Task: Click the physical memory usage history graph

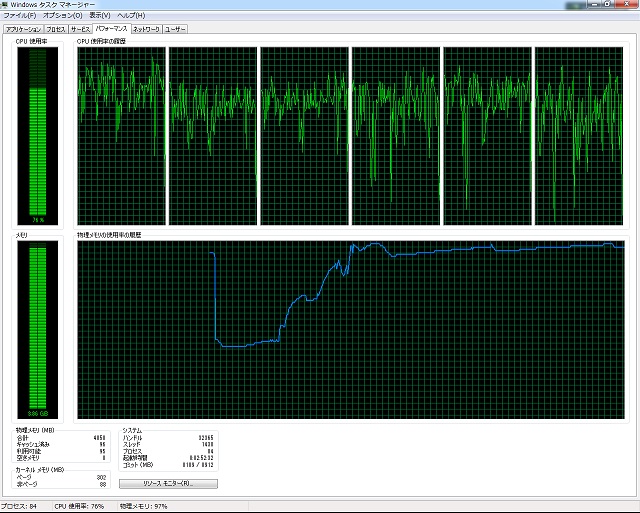Action: point(351,330)
